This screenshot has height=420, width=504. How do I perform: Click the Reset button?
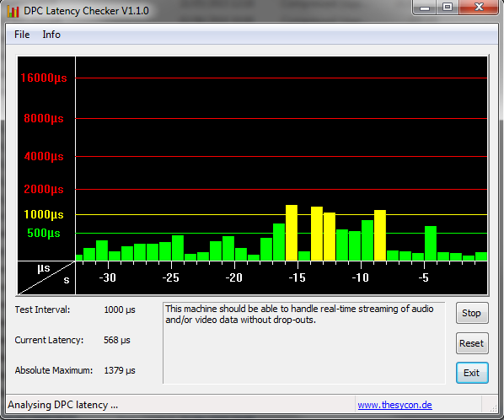[x=472, y=343]
